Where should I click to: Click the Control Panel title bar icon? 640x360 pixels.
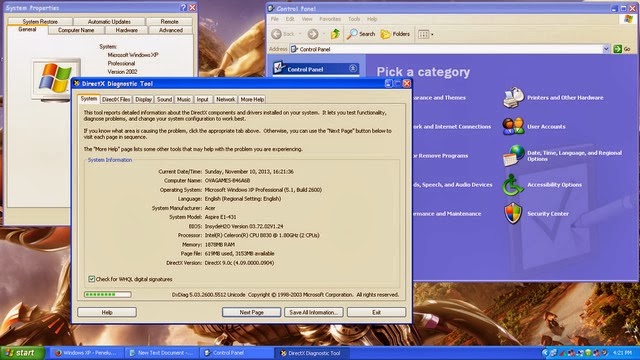click(x=271, y=9)
